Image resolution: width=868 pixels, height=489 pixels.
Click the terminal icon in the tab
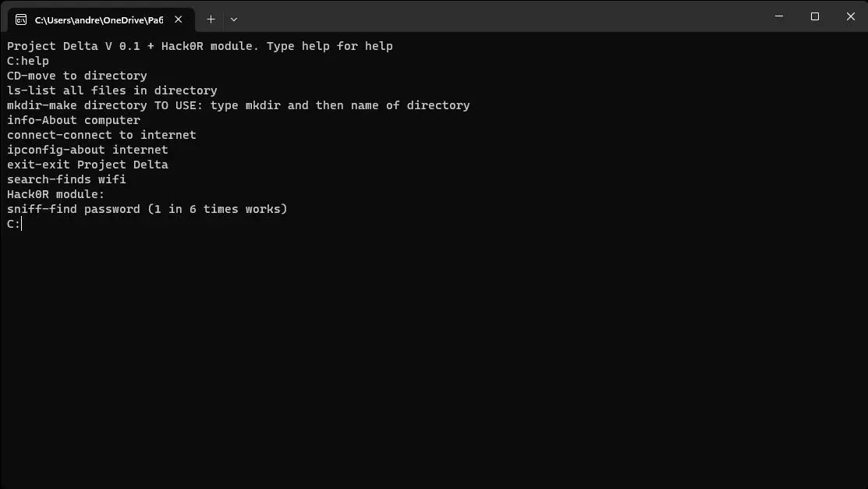tap(21, 19)
